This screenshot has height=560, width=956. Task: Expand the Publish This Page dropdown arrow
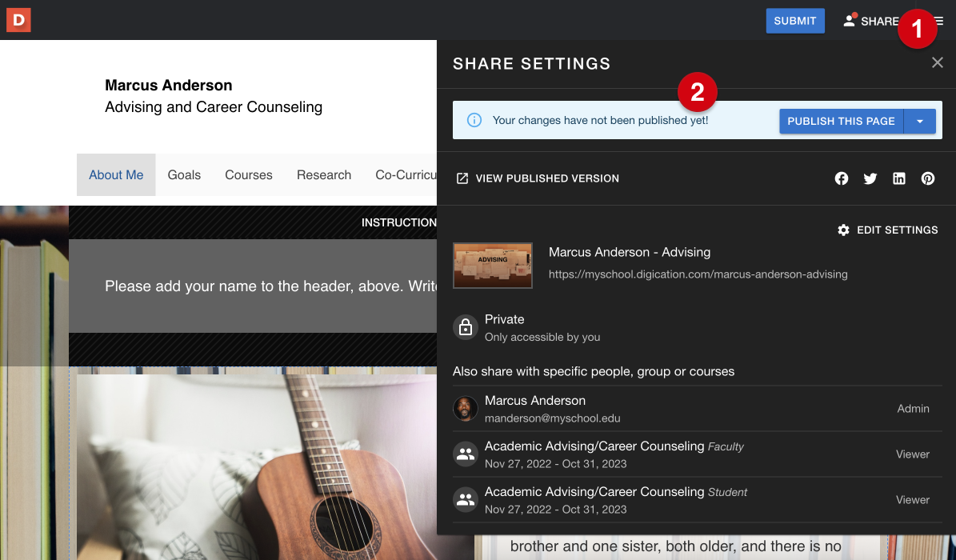pyautogui.click(x=922, y=121)
